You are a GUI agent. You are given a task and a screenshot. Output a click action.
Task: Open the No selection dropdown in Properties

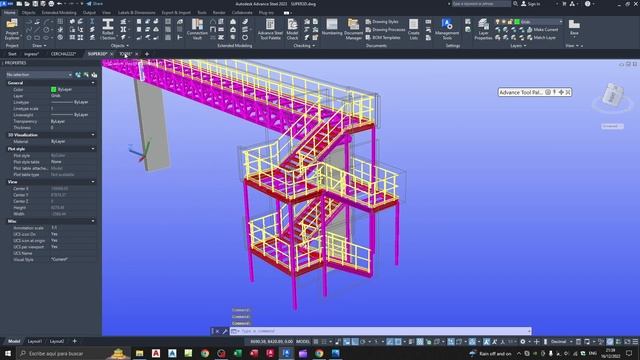pyautogui.click(x=39, y=75)
